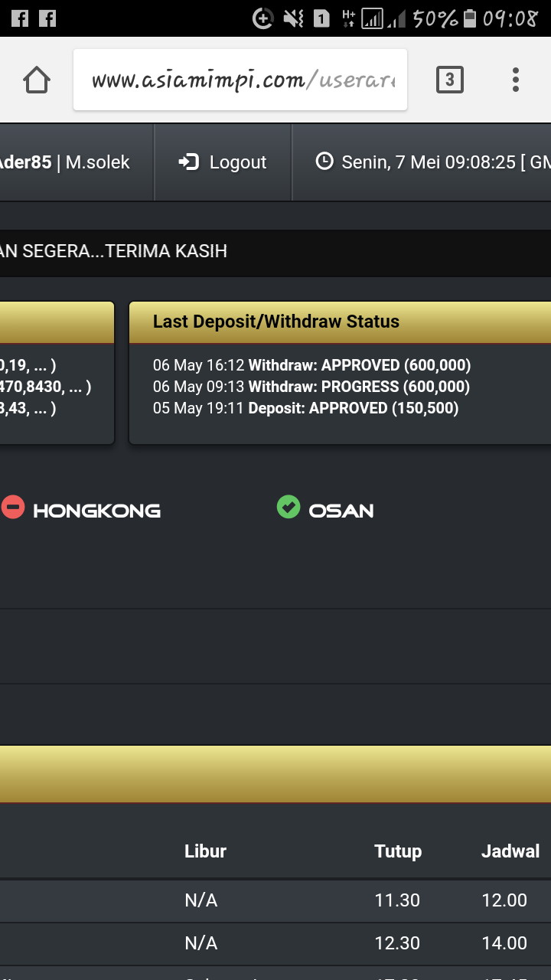
Task: Tap the Facebook notification icon in status bar
Action: click(20, 18)
